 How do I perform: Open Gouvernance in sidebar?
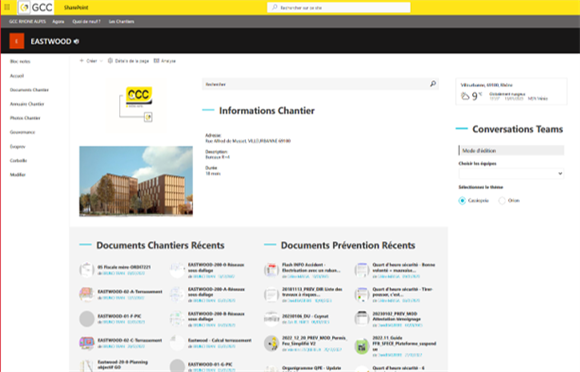point(23,132)
